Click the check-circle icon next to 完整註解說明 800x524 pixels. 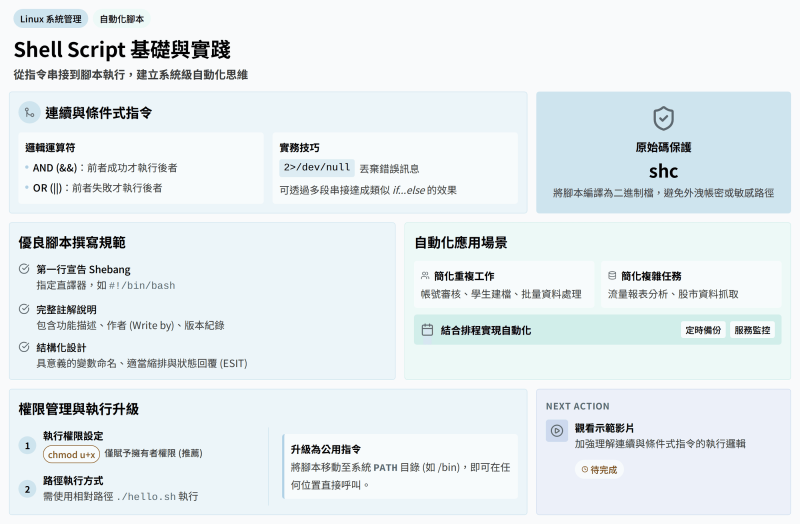tap(24, 309)
